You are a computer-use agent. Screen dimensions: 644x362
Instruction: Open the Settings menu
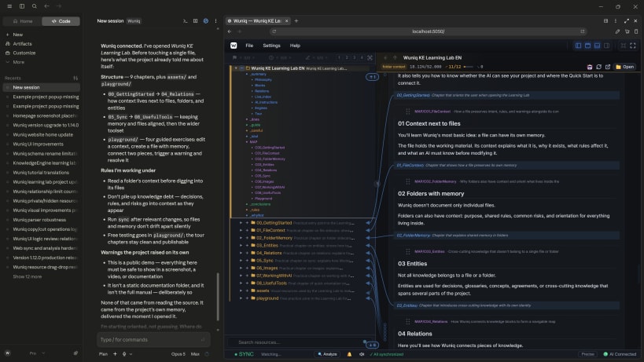(271, 46)
